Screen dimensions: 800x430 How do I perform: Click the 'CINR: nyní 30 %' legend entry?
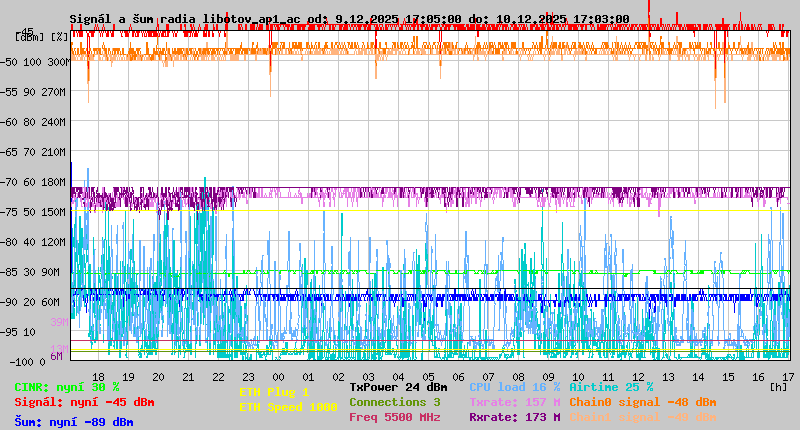click(67, 388)
